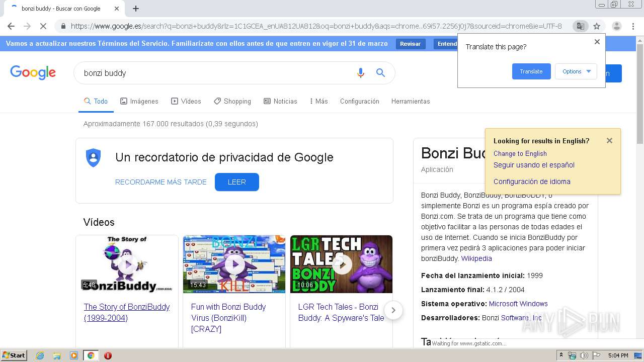Screen dimensions: 644x362
Task: Click the translate icon in the address bar
Action: point(581,26)
